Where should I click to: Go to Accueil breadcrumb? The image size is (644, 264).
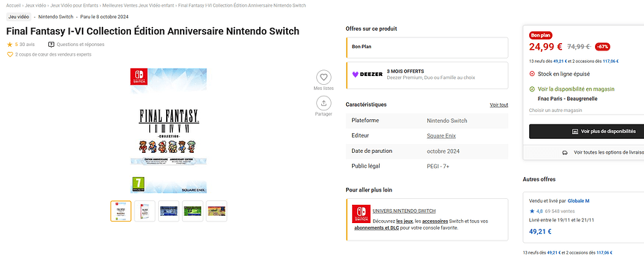coord(13,5)
